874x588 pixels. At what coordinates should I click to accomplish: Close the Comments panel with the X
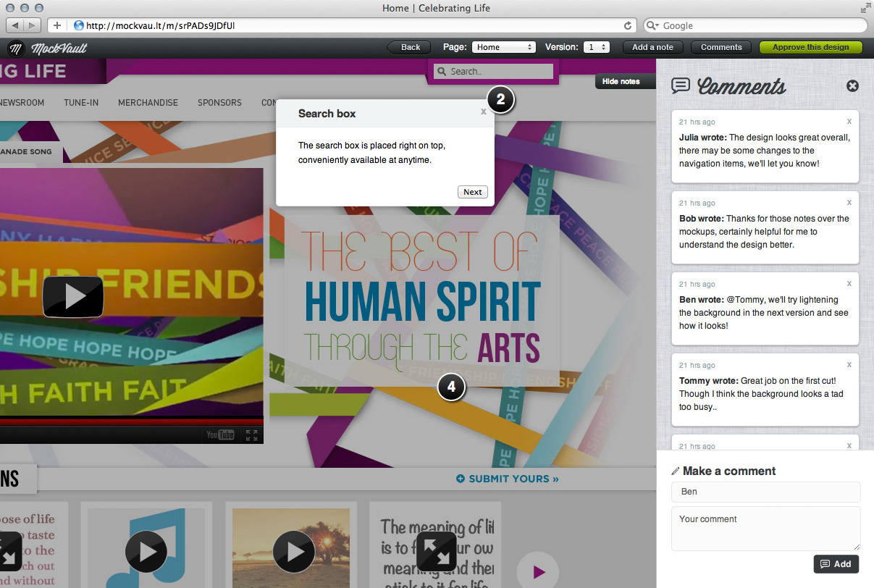(x=853, y=85)
